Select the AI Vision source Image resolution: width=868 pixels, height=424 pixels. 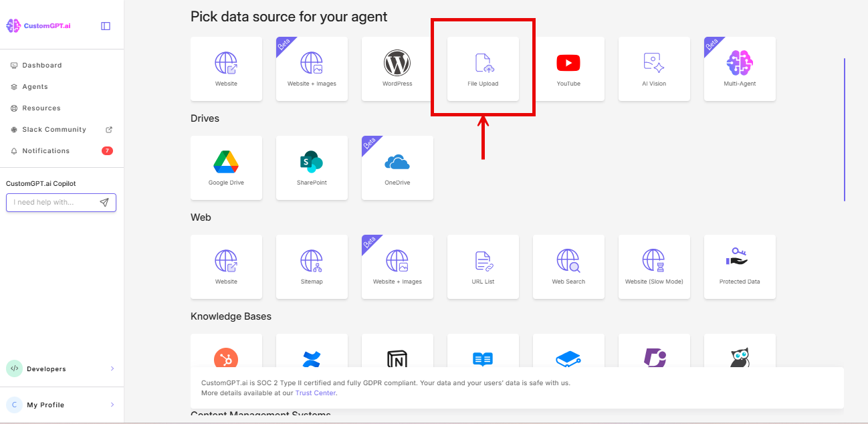[x=654, y=68]
